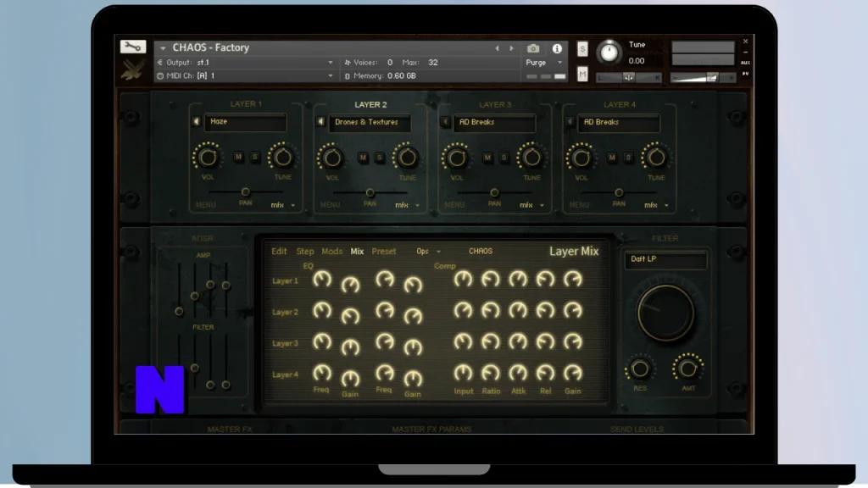
Task: Switch to the Edit tab
Action: tap(279, 251)
